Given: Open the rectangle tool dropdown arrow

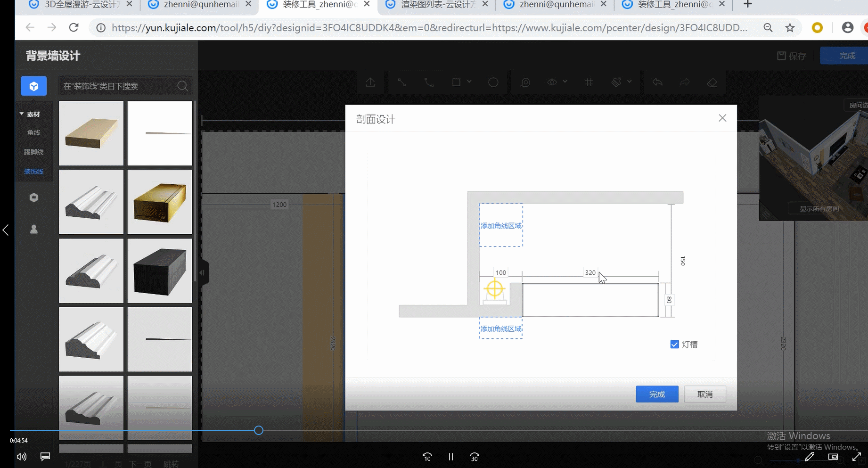Looking at the screenshot, I should 469,82.
